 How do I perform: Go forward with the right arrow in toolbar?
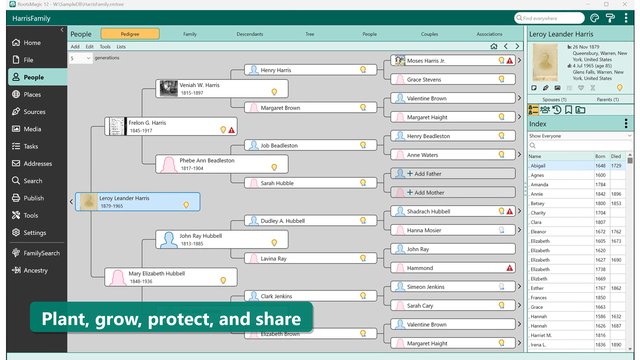[x=517, y=47]
